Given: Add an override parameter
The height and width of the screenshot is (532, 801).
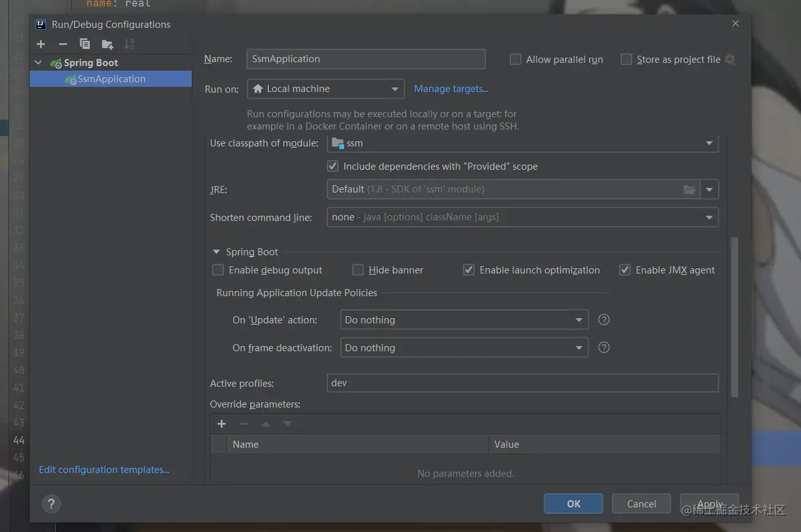Looking at the screenshot, I should (222, 424).
